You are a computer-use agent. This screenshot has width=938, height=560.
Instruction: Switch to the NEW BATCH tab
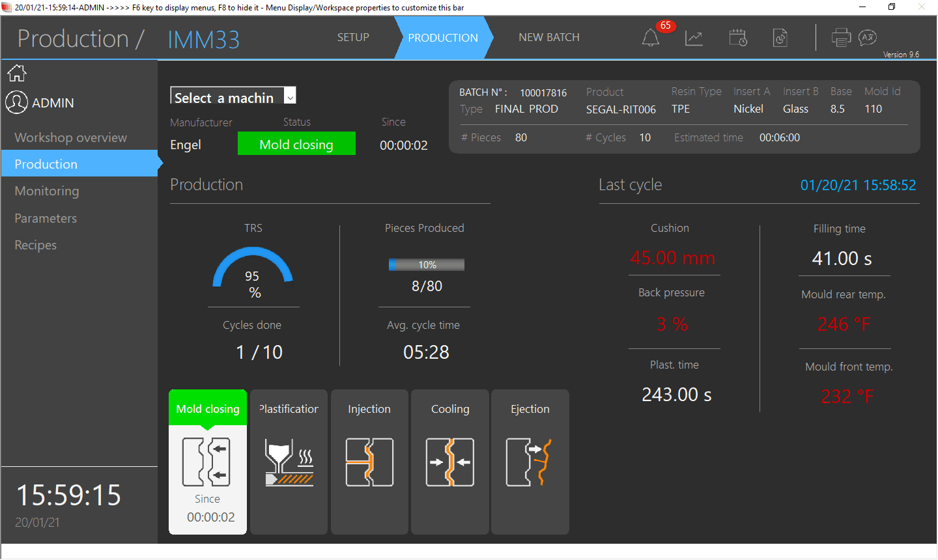pos(548,38)
